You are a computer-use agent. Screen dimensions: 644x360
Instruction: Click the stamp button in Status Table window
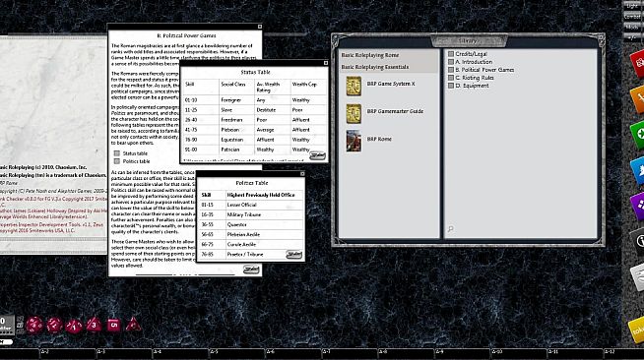(x=317, y=155)
